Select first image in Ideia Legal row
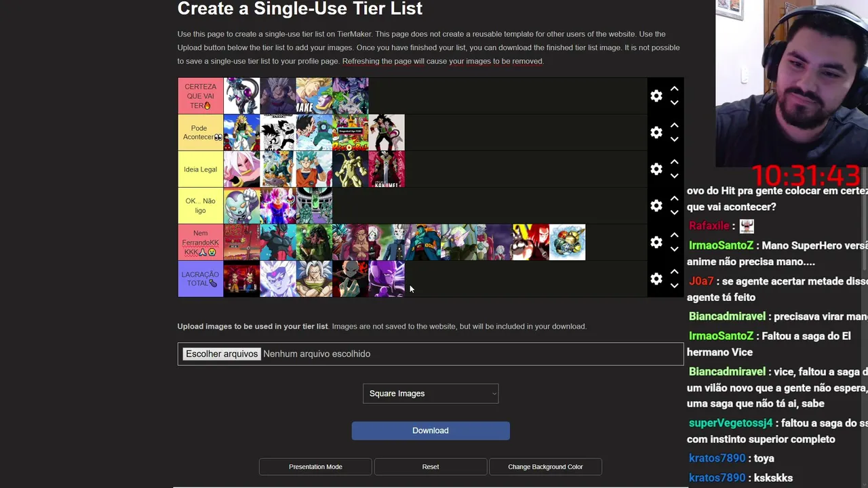This screenshot has width=868, height=488. coord(242,169)
